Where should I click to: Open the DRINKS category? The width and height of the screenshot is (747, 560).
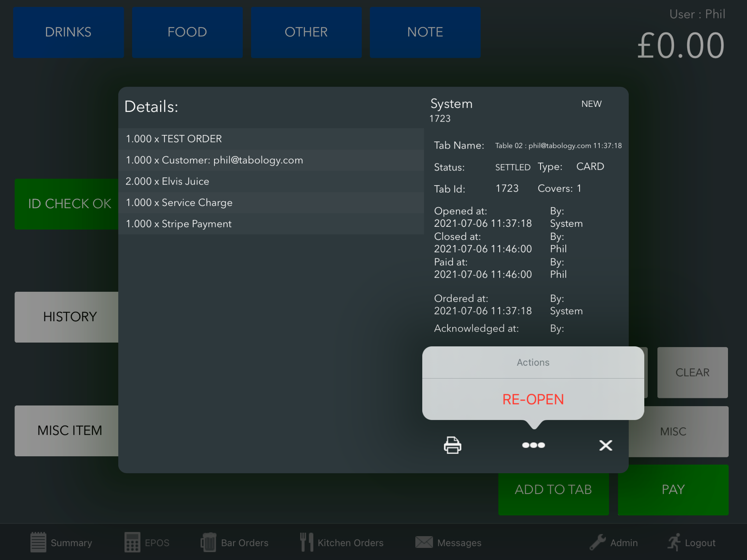(x=68, y=32)
